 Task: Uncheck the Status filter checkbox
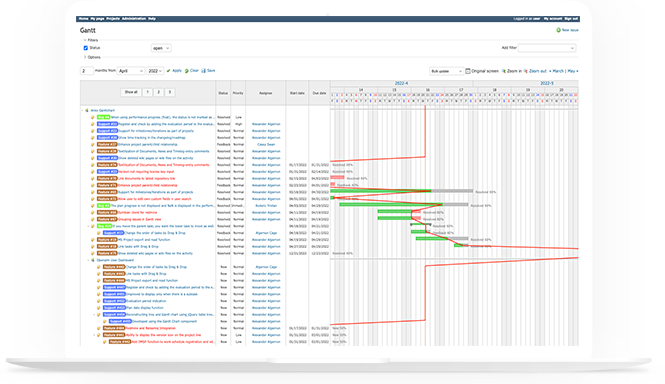point(86,48)
